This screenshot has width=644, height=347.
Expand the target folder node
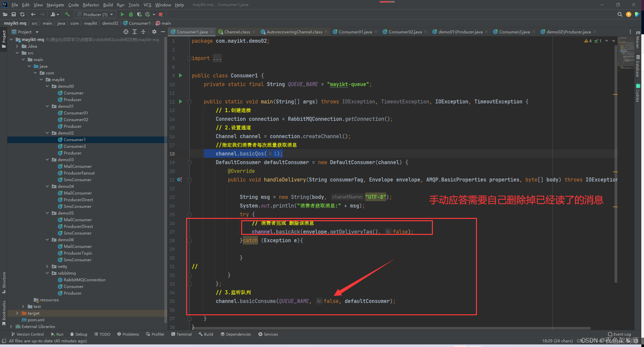(17, 313)
